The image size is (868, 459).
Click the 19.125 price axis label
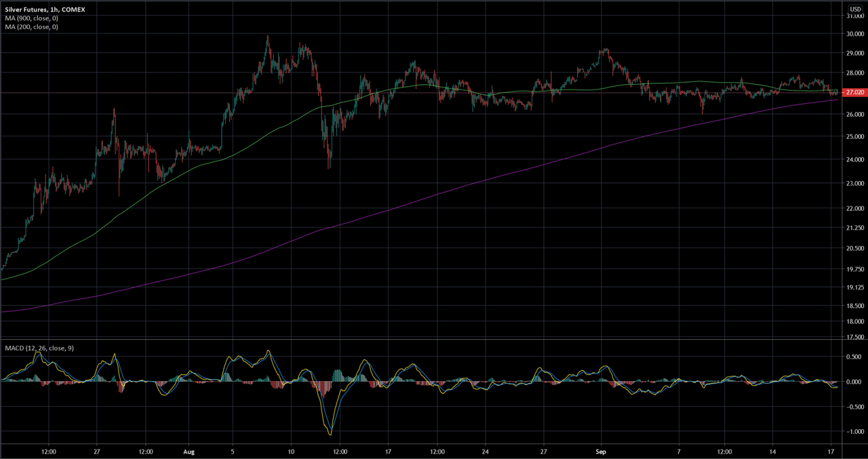tap(854, 287)
